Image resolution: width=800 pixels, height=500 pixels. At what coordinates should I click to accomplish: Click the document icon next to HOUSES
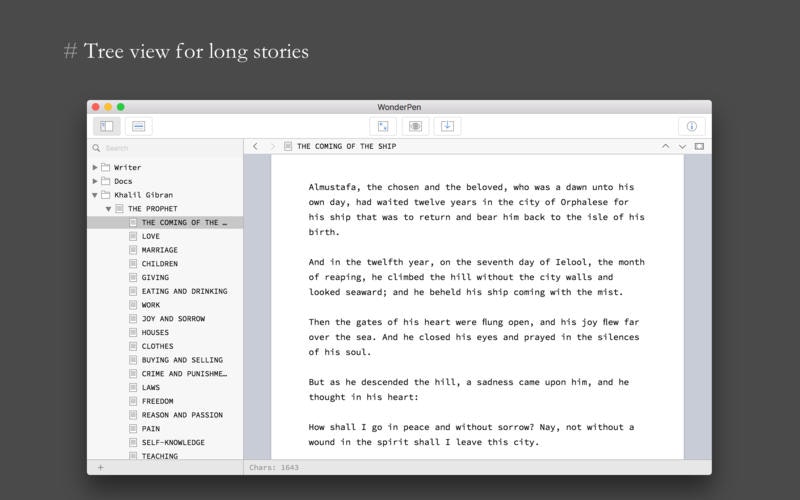click(x=133, y=333)
